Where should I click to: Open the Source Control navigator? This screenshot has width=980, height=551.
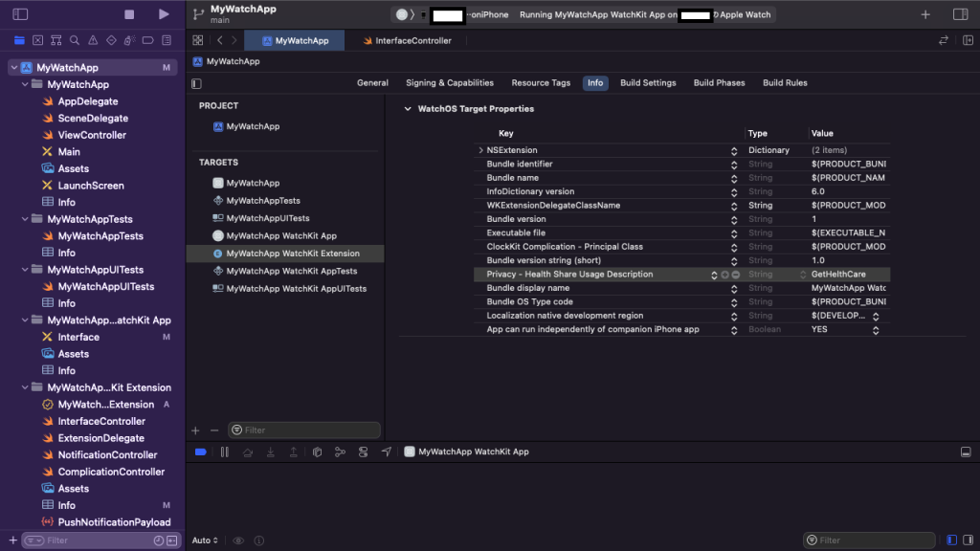tap(37, 40)
